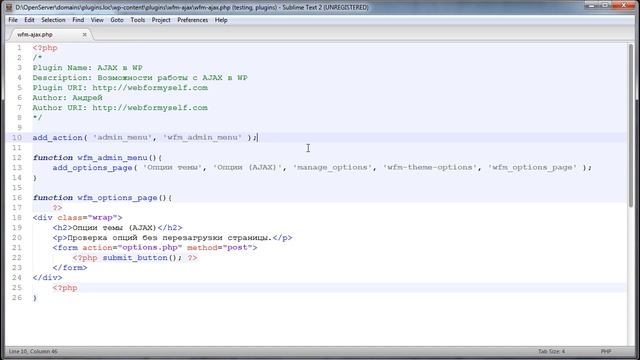The image size is (640, 360).
Task: Click 'wfm_admin_menu' string on line 10
Action: click(x=202, y=138)
